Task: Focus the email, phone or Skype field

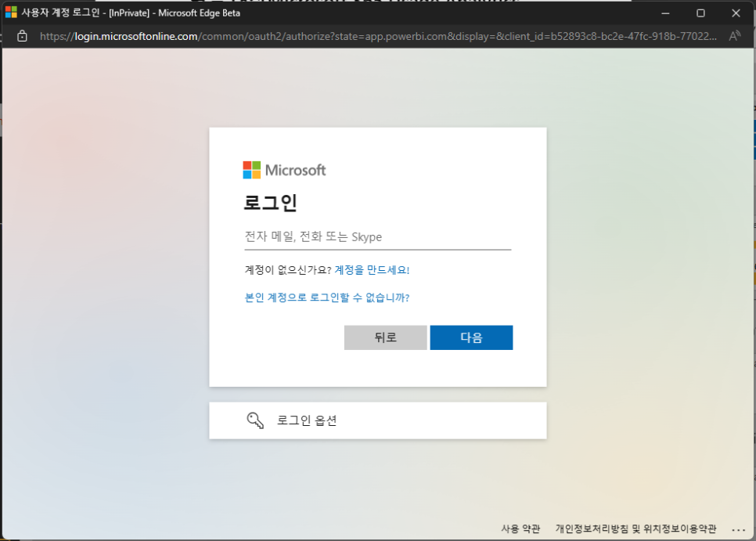Action: (377, 237)
